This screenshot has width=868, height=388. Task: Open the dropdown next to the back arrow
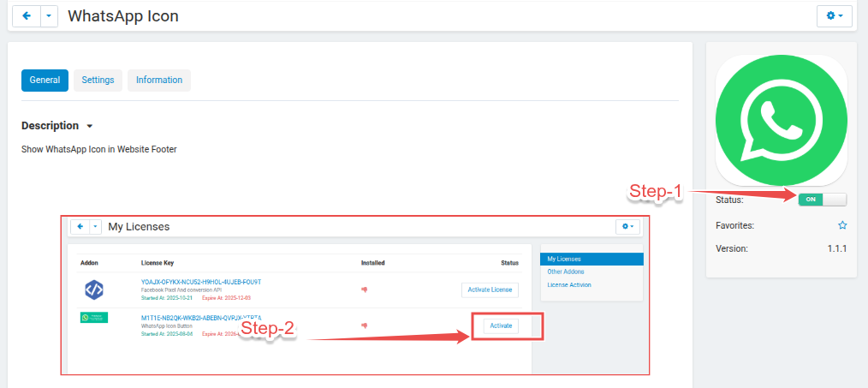point(49,16)
